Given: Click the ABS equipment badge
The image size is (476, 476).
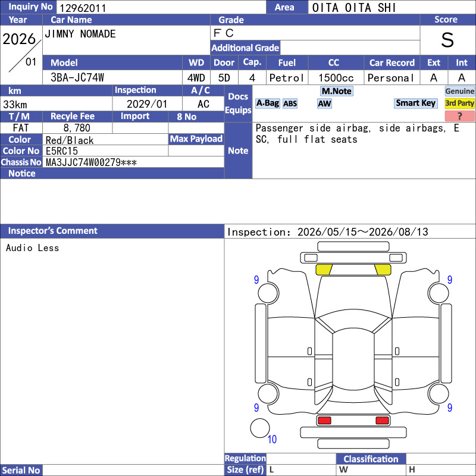Looking at the screenshot, I should point(290,104).
